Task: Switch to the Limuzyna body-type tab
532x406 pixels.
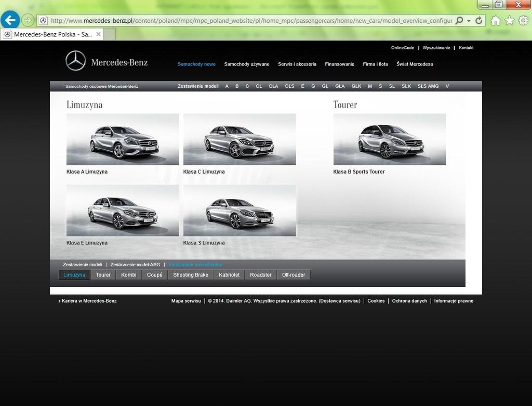Action: [74, 275]
